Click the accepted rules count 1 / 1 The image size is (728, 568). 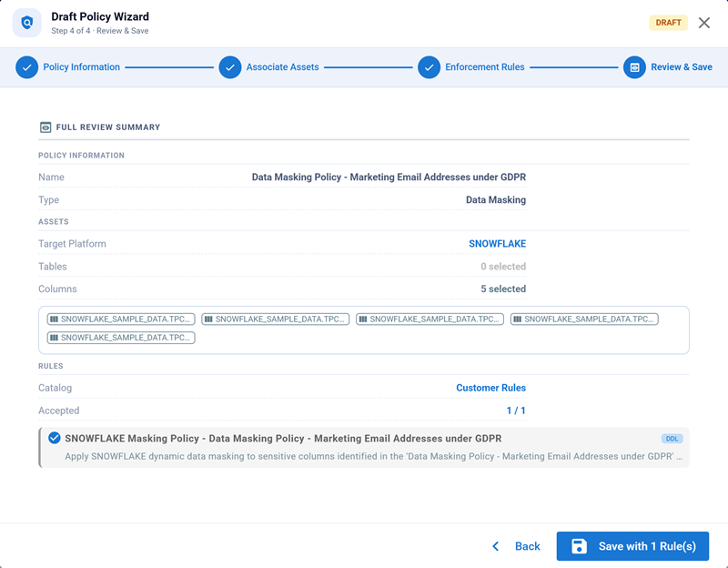click(516, 411)
